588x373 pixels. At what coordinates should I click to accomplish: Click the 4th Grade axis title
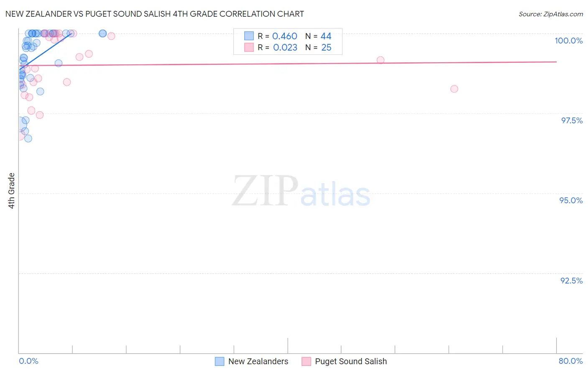pos(11,191)
